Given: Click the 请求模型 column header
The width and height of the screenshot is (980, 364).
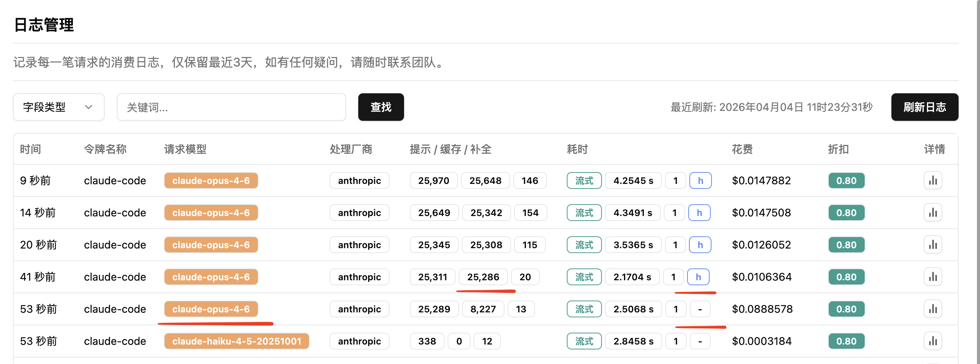Looking at the screenshot, I should point(185,149).
